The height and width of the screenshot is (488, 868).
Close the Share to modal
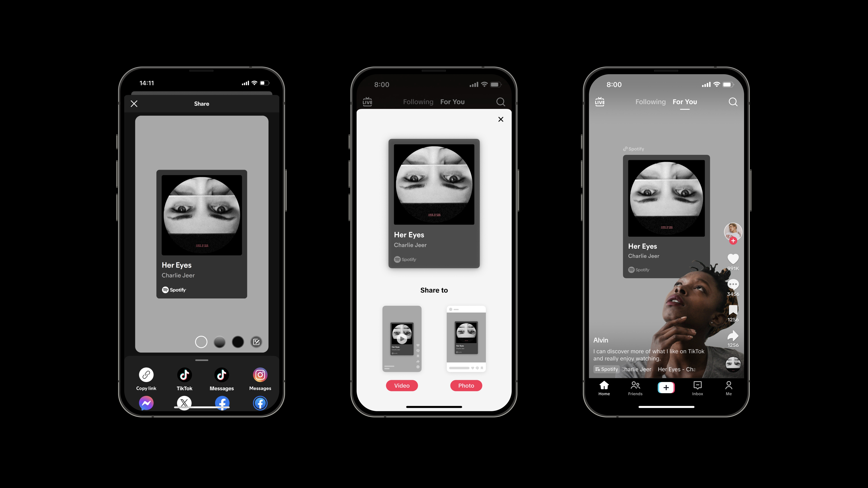[501, 119]
